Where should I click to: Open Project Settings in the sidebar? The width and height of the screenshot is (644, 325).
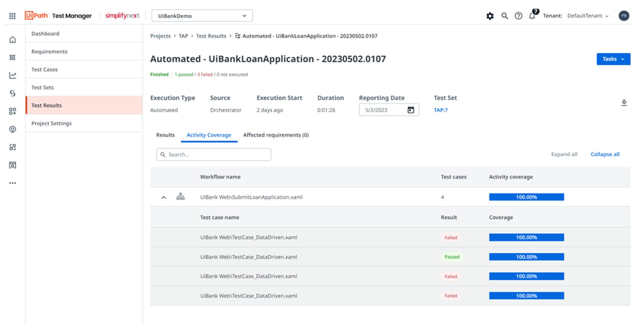tap(84, 123)
